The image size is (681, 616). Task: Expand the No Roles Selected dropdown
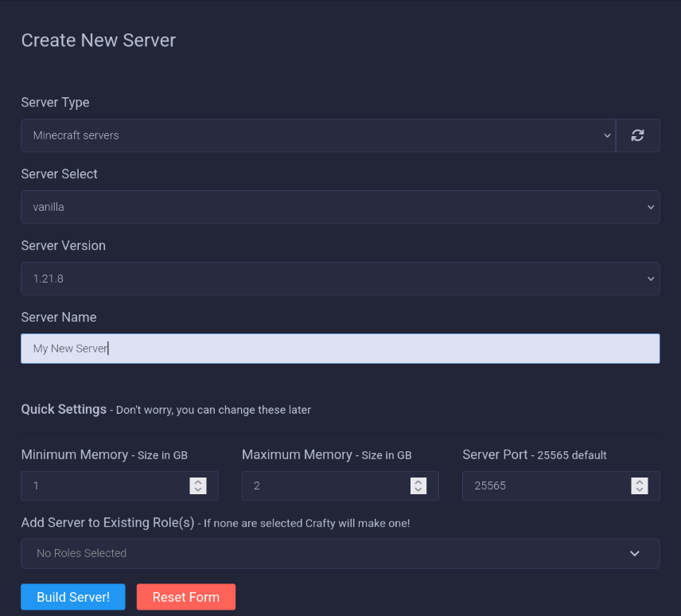(340, 553)
